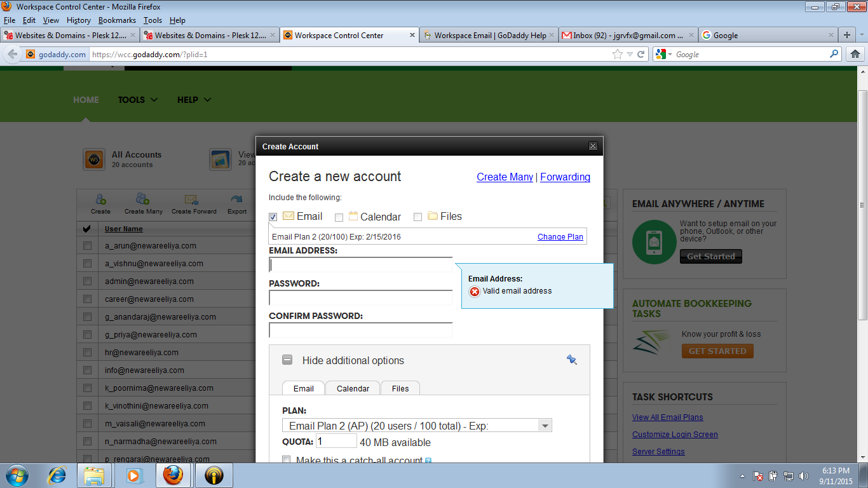Click the volume speaker tray icon
This screenshot has width=868, height=488.
pos(804,475)
